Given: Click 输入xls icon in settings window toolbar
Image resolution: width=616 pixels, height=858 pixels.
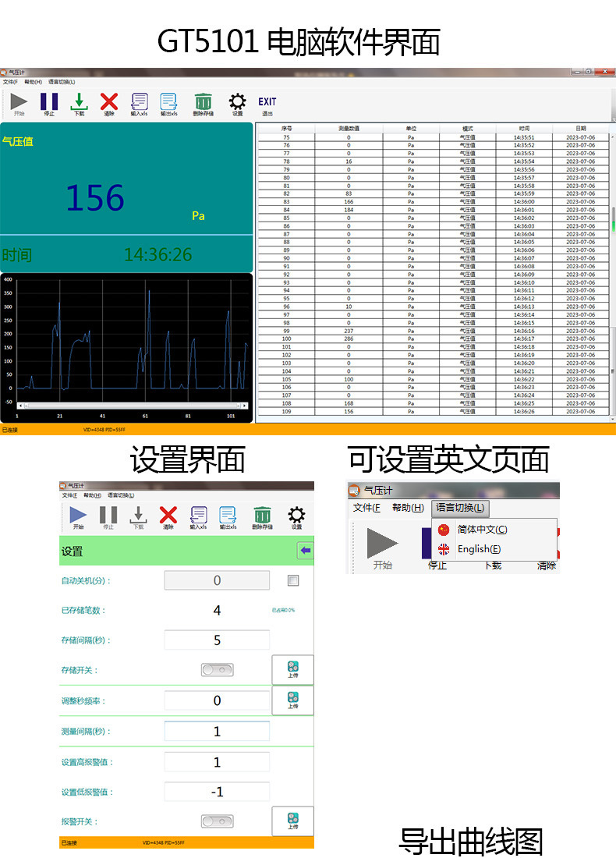Looking at the screenshot, I should [198, 514].
